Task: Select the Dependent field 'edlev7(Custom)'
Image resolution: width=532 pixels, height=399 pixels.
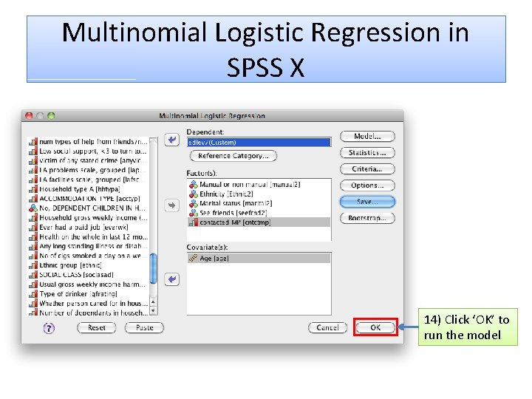Action: tap(259, 142)
